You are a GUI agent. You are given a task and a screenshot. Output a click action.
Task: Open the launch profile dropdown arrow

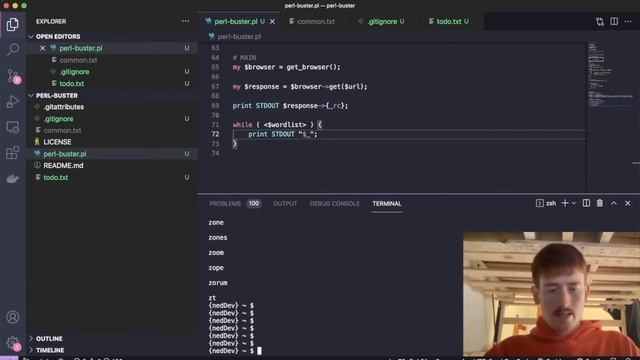click(573, 203)
